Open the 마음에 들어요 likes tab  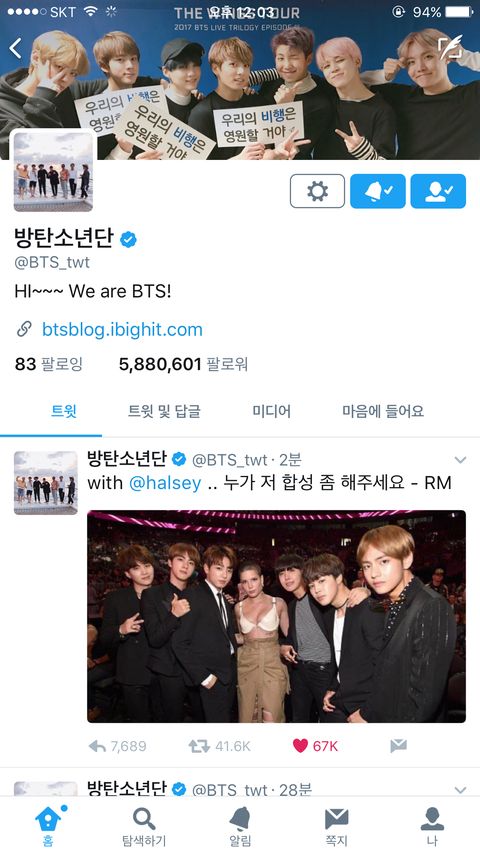[x=383, y=411]
